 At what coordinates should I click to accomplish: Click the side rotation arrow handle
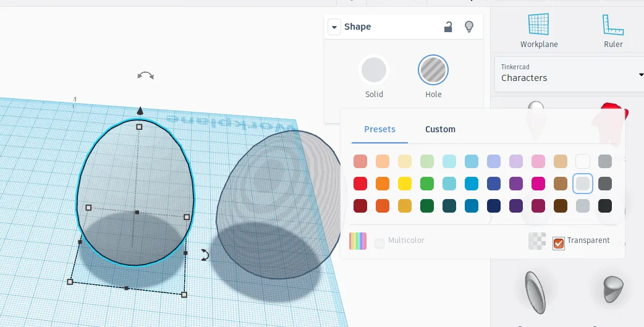point(205,255)
